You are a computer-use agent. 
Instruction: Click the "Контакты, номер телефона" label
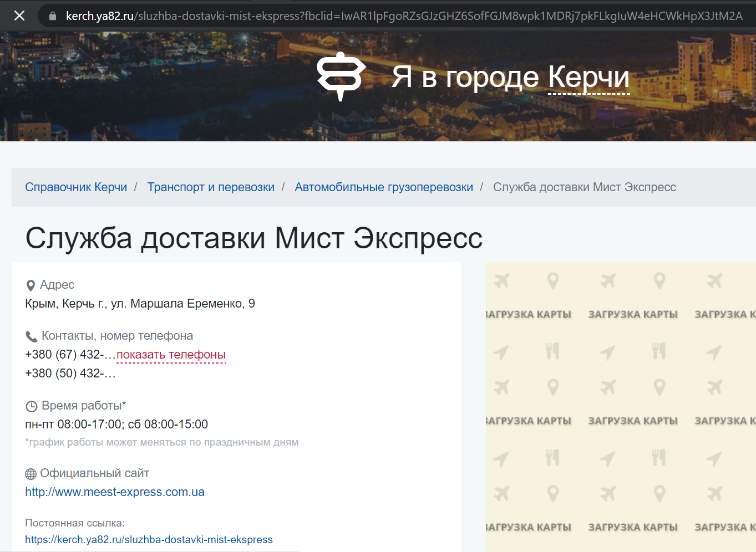[x=118, y=336]
